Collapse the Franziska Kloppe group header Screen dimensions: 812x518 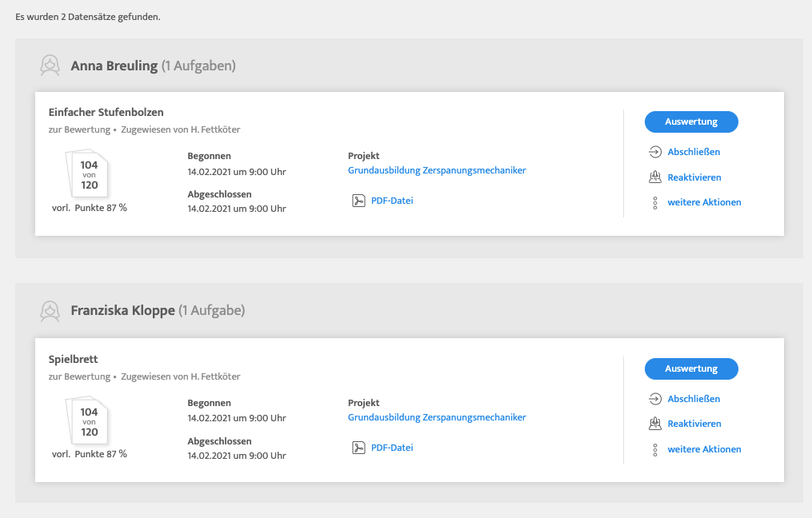158,310
